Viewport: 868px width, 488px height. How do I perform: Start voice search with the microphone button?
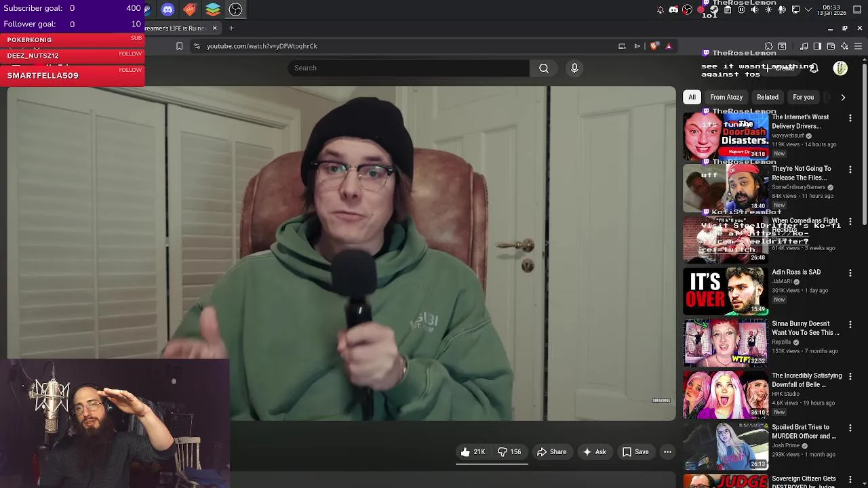[574, 68]
